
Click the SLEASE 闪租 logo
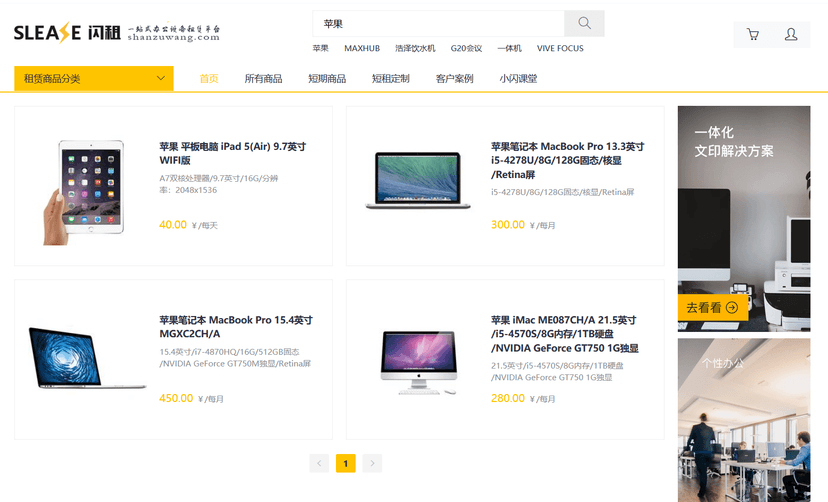(67, 33)
